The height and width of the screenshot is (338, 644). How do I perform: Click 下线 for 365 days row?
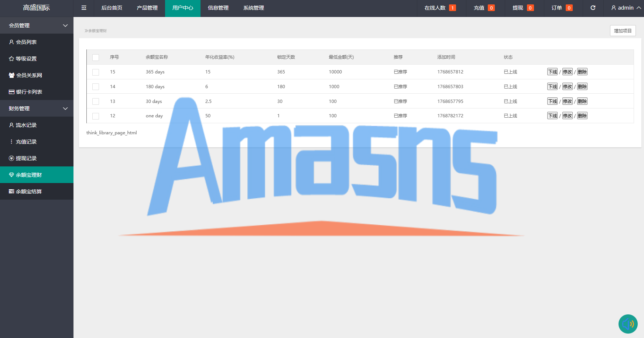[x=552, y=72]
